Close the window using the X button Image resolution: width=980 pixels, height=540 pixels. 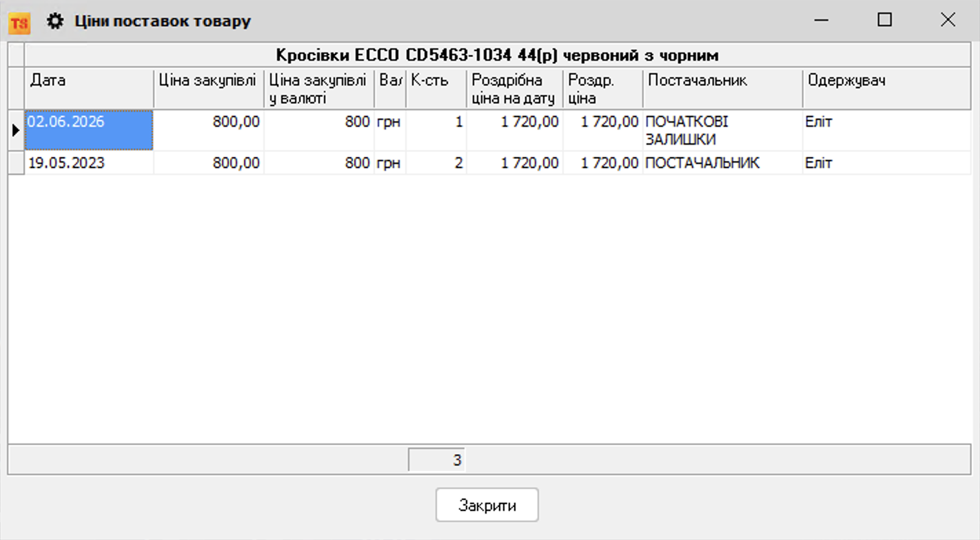coord(948,21)
